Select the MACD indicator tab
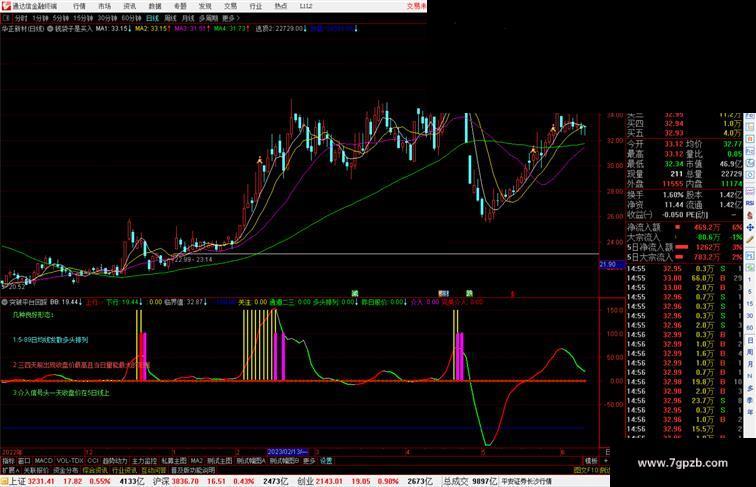Image resolution: width=756 pixels, height=487 pixels. pyautogui.click(x=43, y=461)
